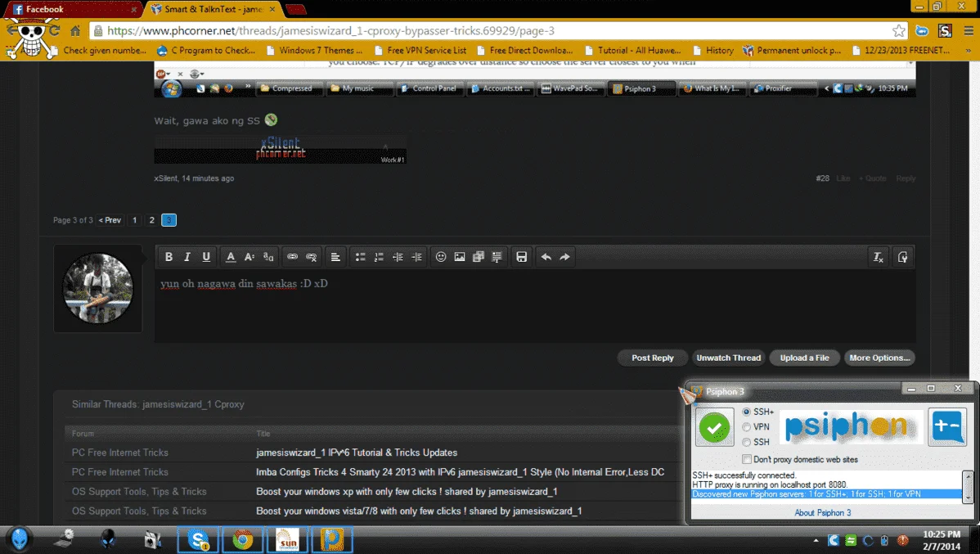Click inside the reply message text box
980x554 pixels.
[535, 306]
